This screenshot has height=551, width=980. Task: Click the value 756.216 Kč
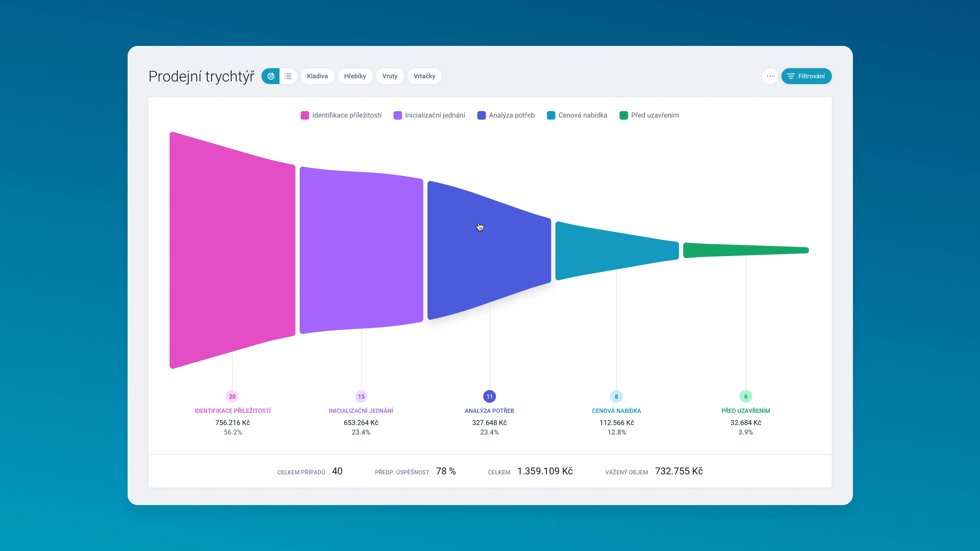(x=233, y=422)
